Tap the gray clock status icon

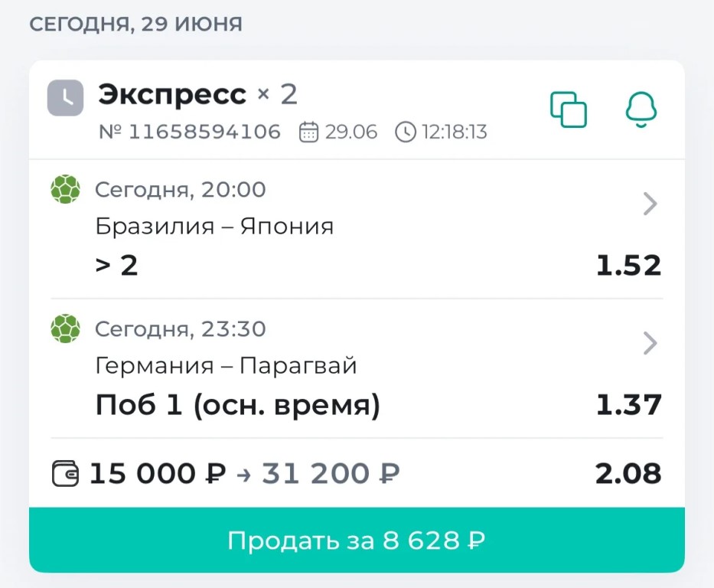coord(65,98)
